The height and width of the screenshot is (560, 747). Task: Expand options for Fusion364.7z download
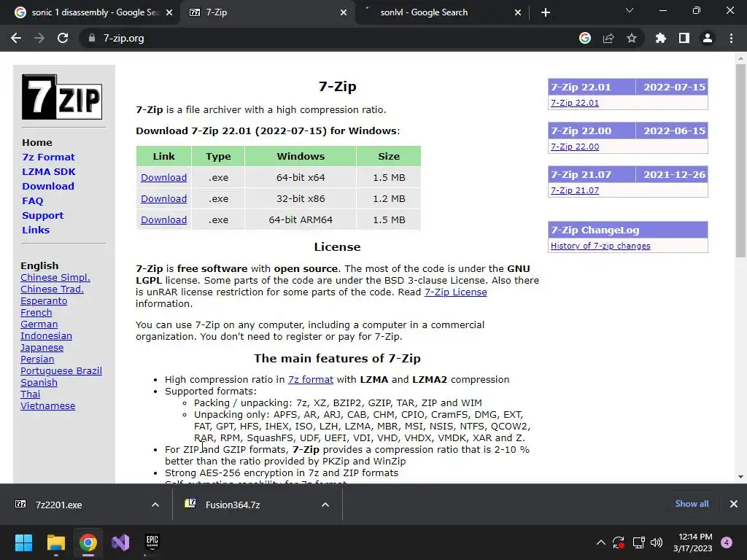pyautogui.click(x=325, y=505)
